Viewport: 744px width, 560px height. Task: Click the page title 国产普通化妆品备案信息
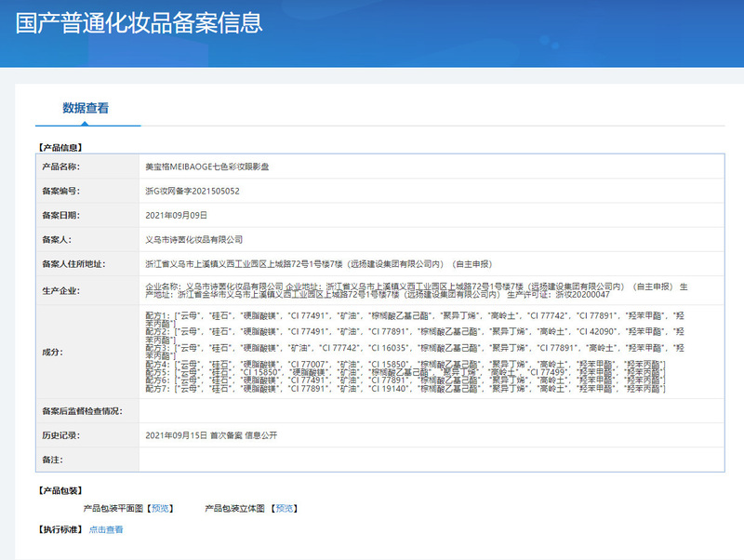coord(139,22)
